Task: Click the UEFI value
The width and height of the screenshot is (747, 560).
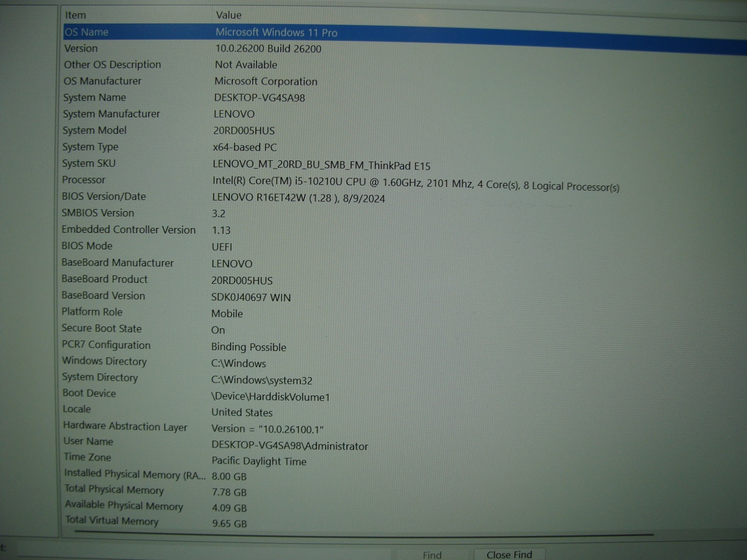Action: (222, 247)
